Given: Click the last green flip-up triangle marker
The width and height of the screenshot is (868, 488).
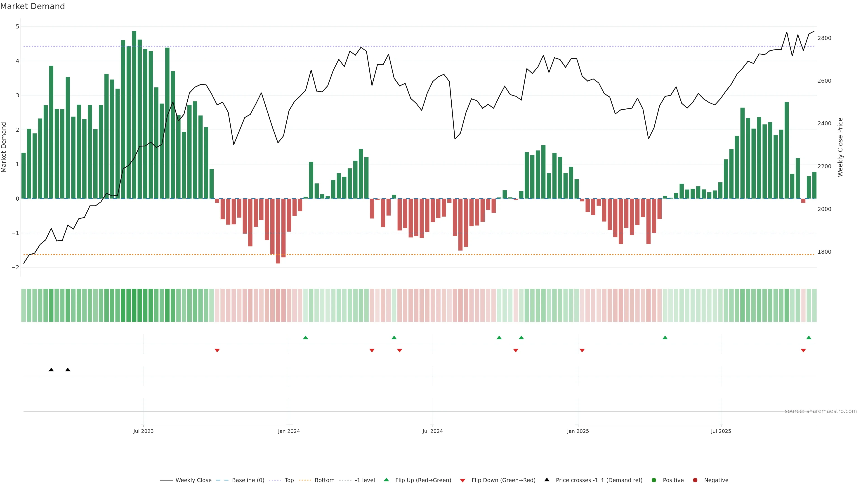Looking at the screenshot, I should [809, 338].
